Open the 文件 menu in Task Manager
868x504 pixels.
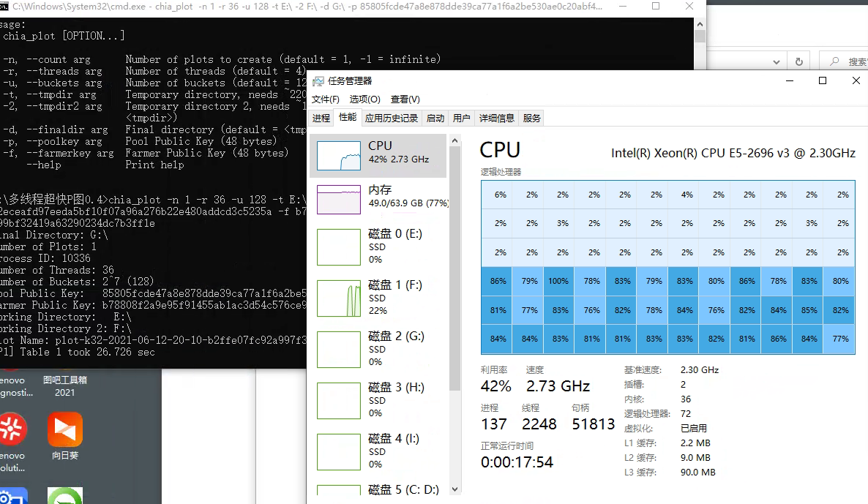click(x=325, y=99)
